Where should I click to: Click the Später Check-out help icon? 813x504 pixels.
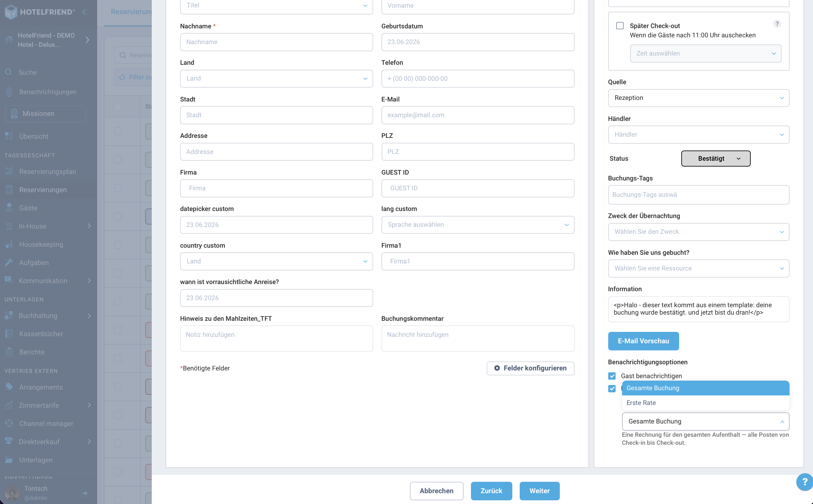point(777,24)
